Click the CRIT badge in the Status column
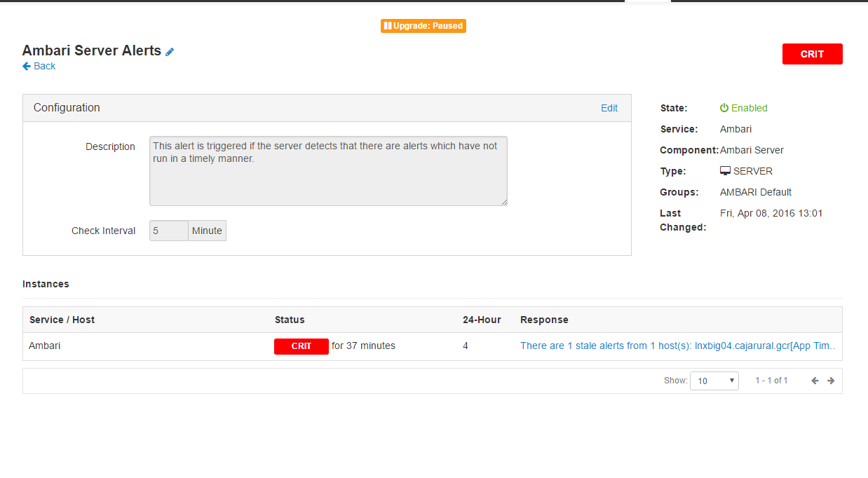 [301, 346]
